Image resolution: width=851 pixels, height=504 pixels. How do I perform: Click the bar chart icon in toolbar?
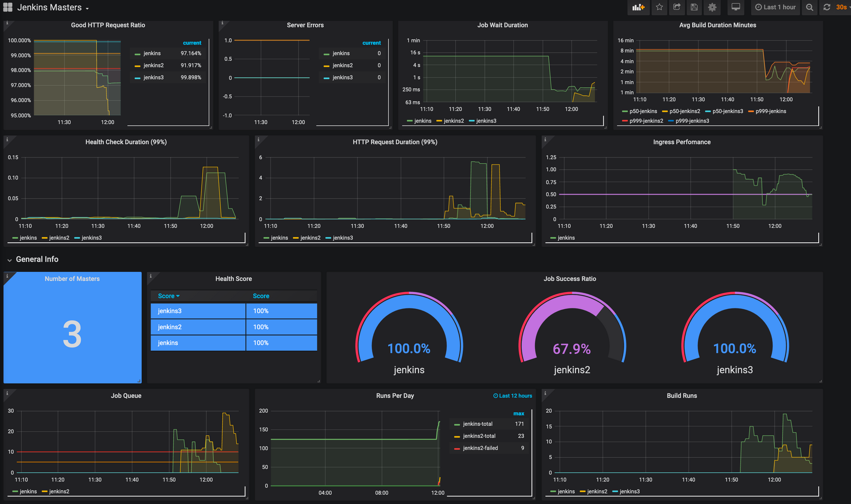click(636, 8)
